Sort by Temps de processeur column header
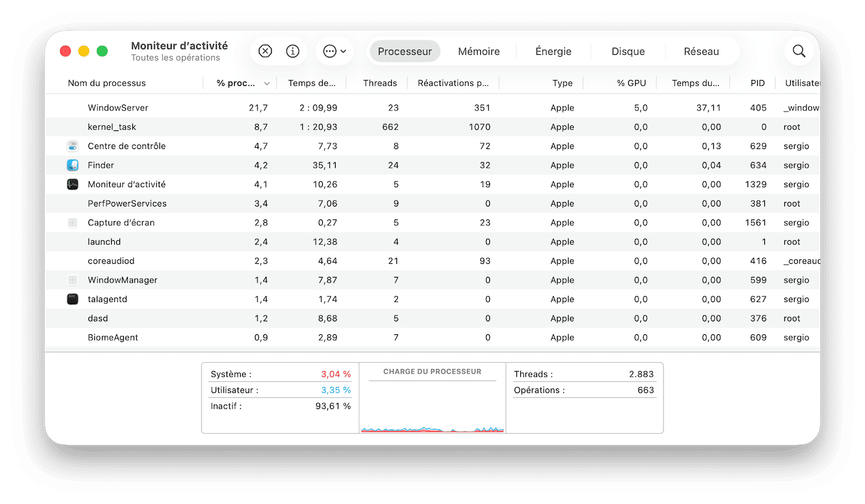Screen dimensions: 865x504 click(312, 83)
